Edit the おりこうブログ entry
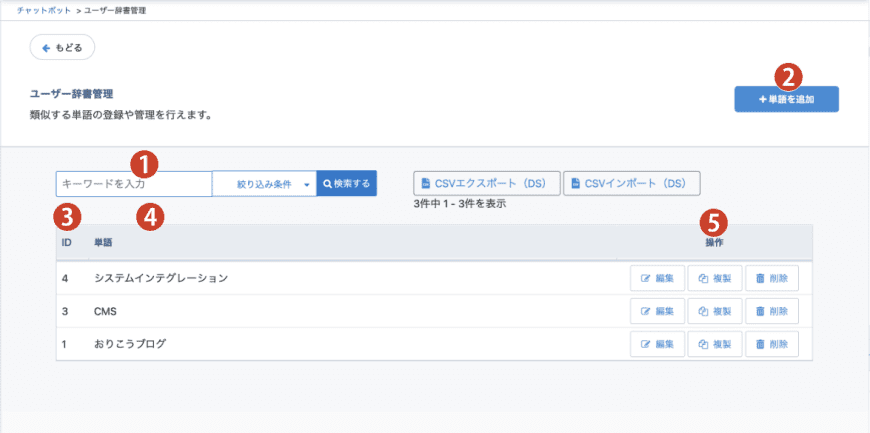Image resolution: width=870 pixels, height=433 pixels. coord(657,344)
